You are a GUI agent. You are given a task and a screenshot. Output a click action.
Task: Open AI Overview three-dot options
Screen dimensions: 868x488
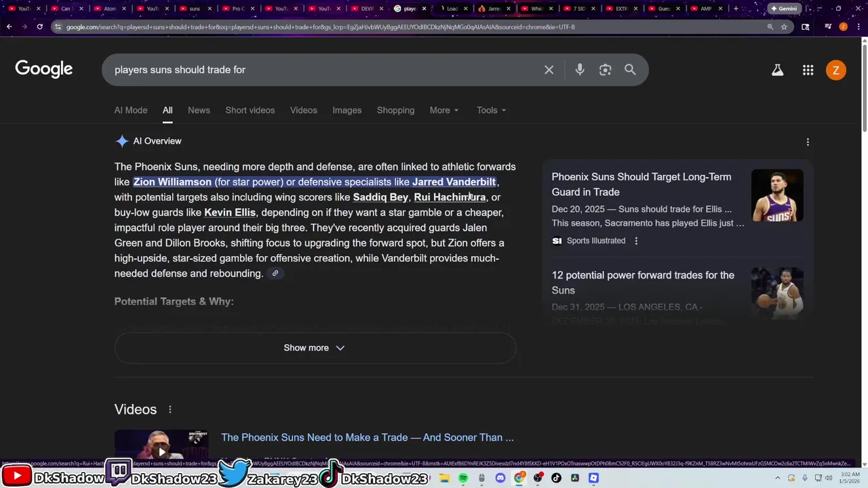click(x=808, y=142)
